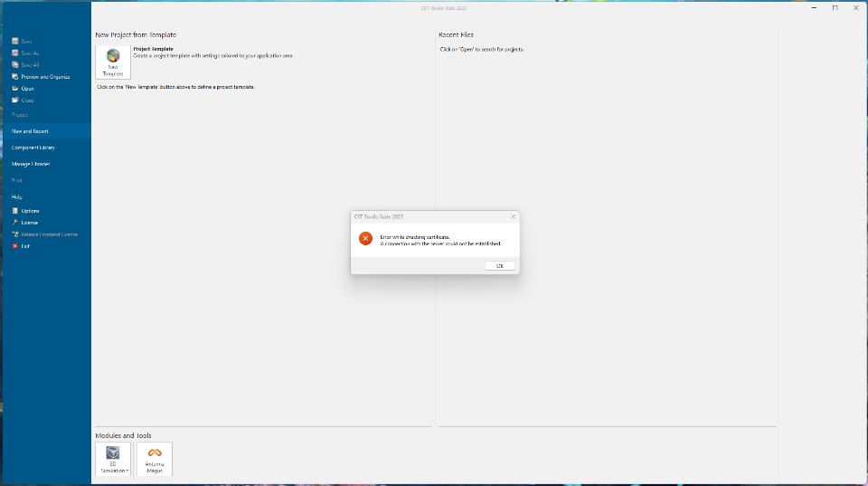The image size is (868, 486).
Task: Click Release Frontend License icon
Action: 15,234
